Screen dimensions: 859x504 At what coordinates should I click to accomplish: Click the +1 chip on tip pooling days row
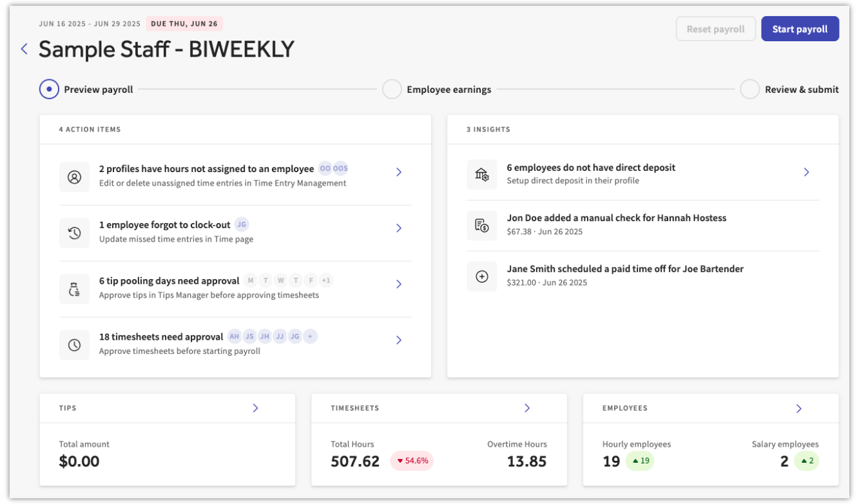pos(325,280)
